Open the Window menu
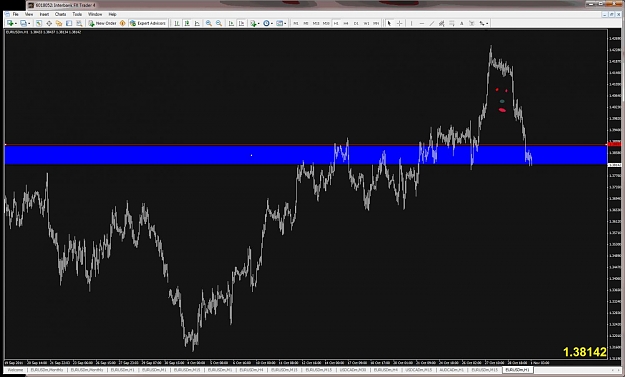 coord(95,14)
